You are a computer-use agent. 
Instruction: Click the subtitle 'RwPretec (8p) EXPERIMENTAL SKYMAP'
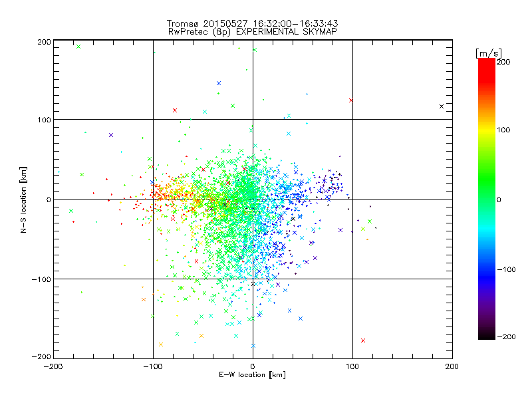coord(253,32)
